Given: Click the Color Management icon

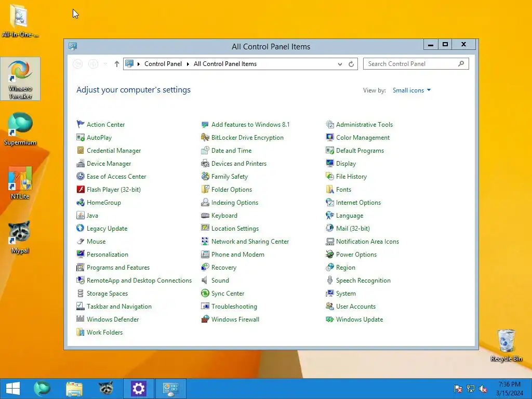Looking at the screenshot, I should (x=330, y=137).
